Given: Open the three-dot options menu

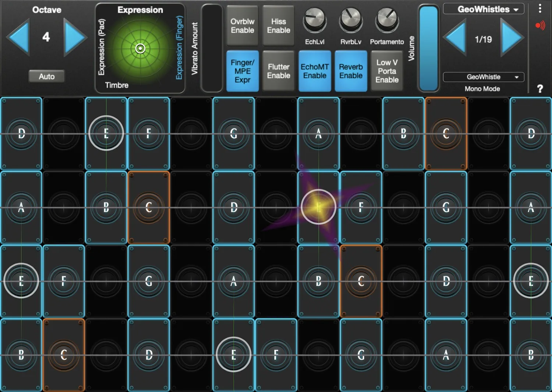Looking at the screenshot, I should 540,8.
